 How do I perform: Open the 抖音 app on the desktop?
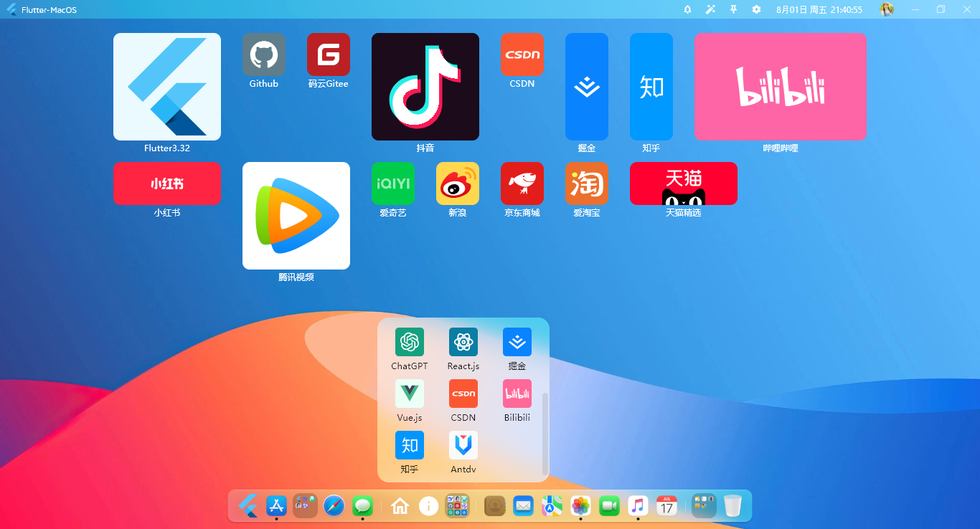click(425, 86)
